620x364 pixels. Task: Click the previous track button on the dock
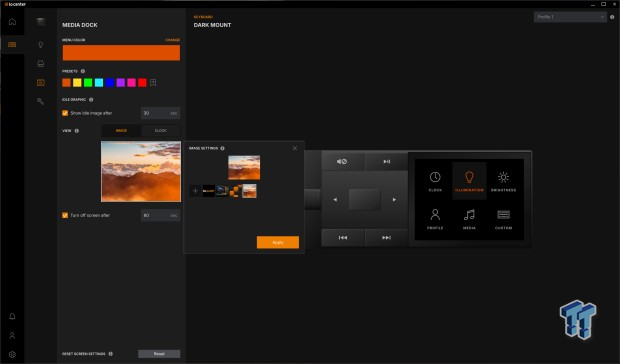pos(342,238)
